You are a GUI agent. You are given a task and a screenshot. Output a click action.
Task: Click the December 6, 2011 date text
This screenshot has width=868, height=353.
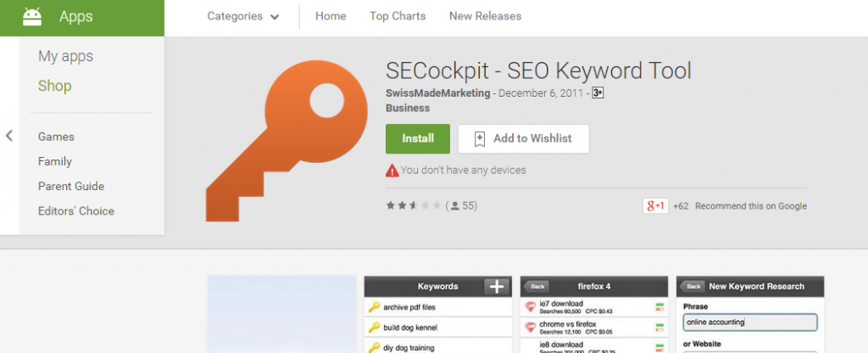(541, 93)
